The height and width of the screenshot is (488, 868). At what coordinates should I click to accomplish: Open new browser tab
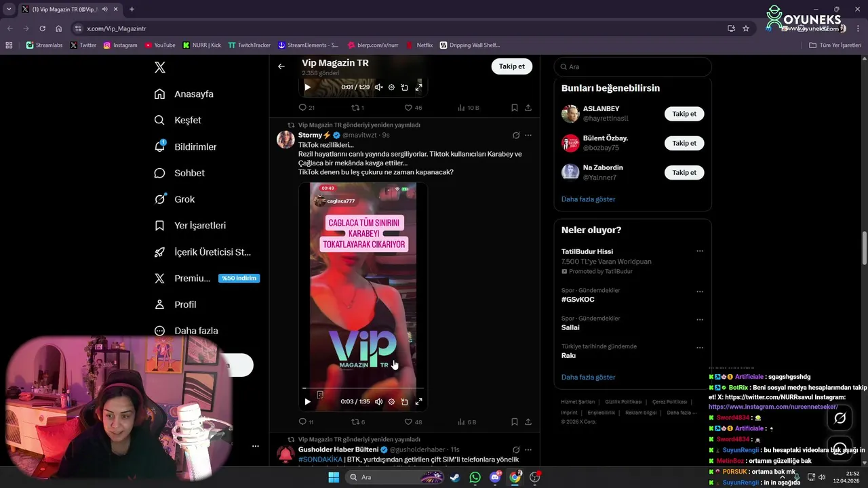click(x=132, y=9)
